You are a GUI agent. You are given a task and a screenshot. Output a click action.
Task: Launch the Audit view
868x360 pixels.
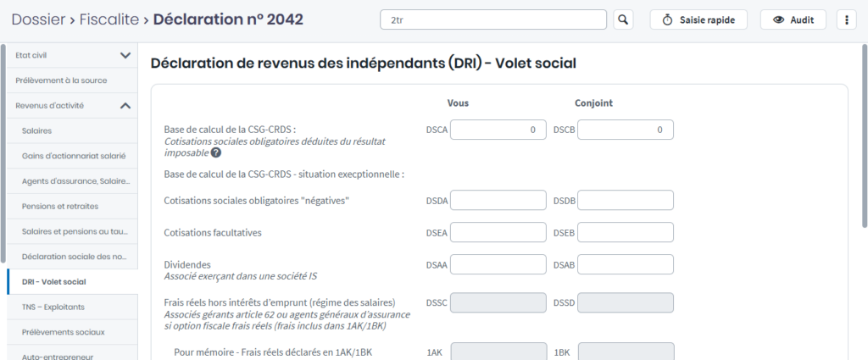click(793, 19)
